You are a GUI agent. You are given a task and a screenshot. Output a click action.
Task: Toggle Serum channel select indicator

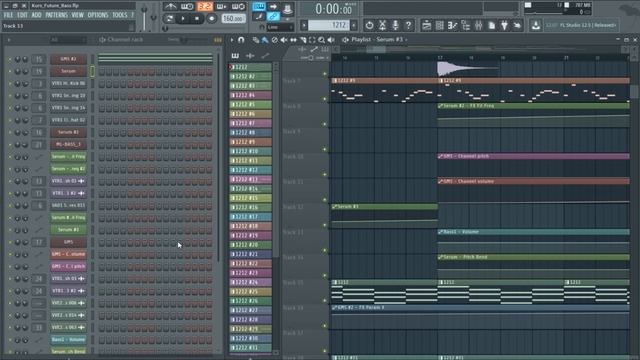coord(92,71)
